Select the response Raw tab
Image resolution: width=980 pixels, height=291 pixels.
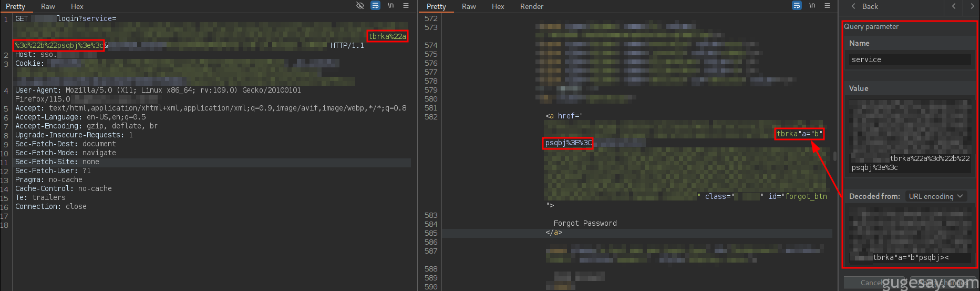[469, 6]
